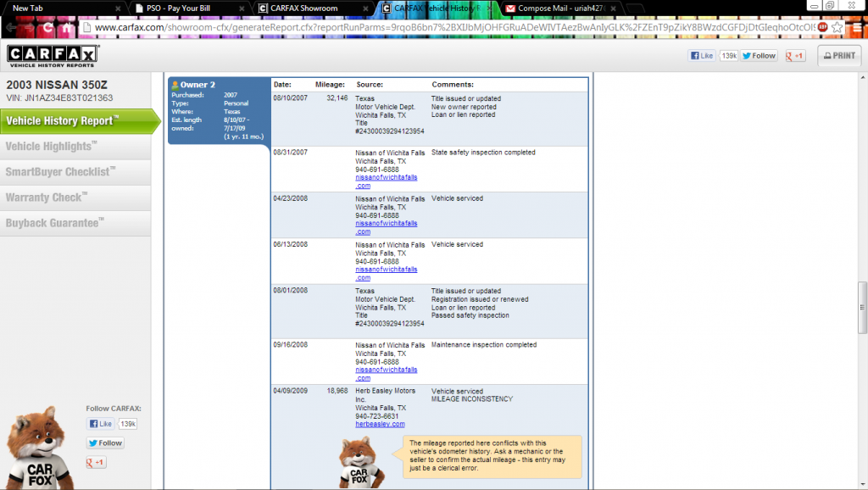Click the Twitter Follow button under Follow CARFAX
This screenshot has height=490, width=868.
pyautogui.click(x=105, y=443)
